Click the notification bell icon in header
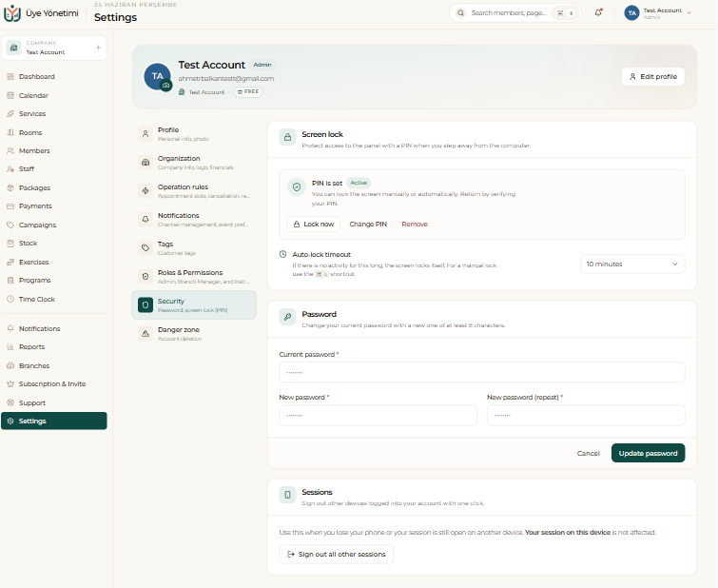This screenshot has width=718, height=588. (x=598, y=12)
